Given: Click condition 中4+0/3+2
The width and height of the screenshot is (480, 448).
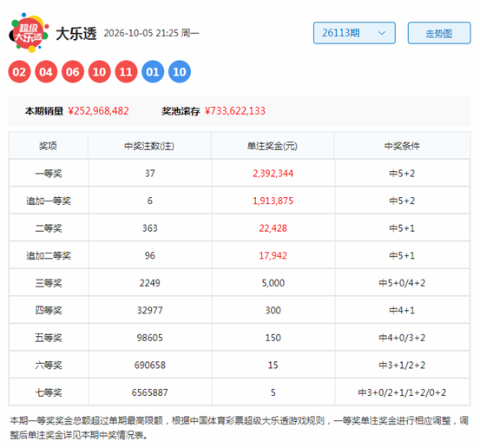Looking at the screenshot, I should pyautogui.click(x=402, y=338).
